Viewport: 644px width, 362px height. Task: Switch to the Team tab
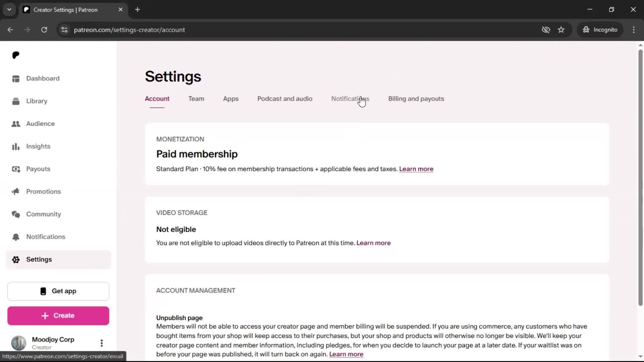click(x=196, y=99)
